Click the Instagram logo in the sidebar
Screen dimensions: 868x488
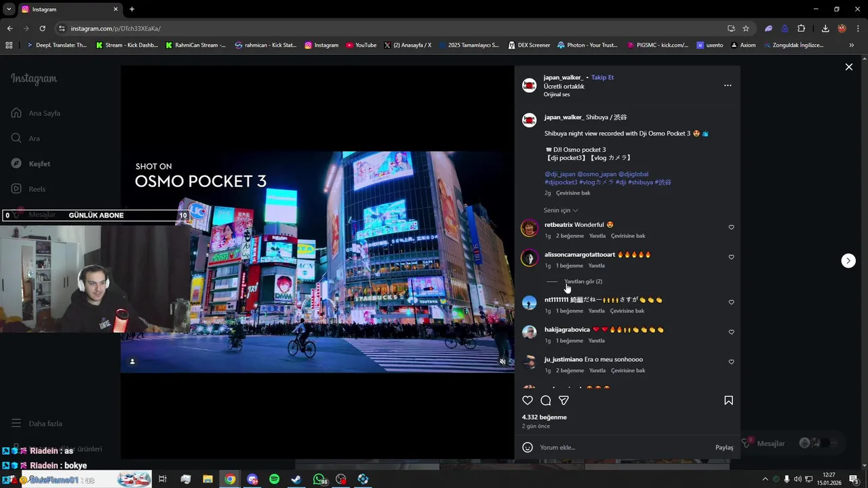(x=34, y=79)
